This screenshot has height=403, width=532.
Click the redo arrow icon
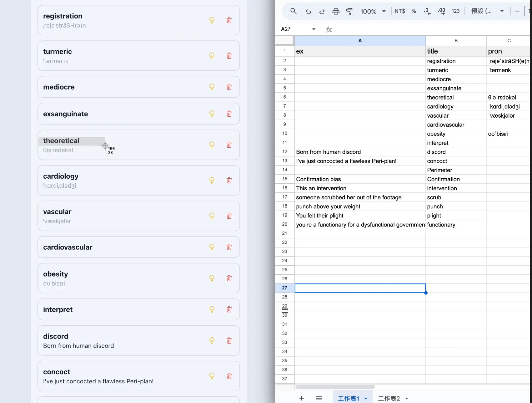pyautogui.click(x=322, y=12)
